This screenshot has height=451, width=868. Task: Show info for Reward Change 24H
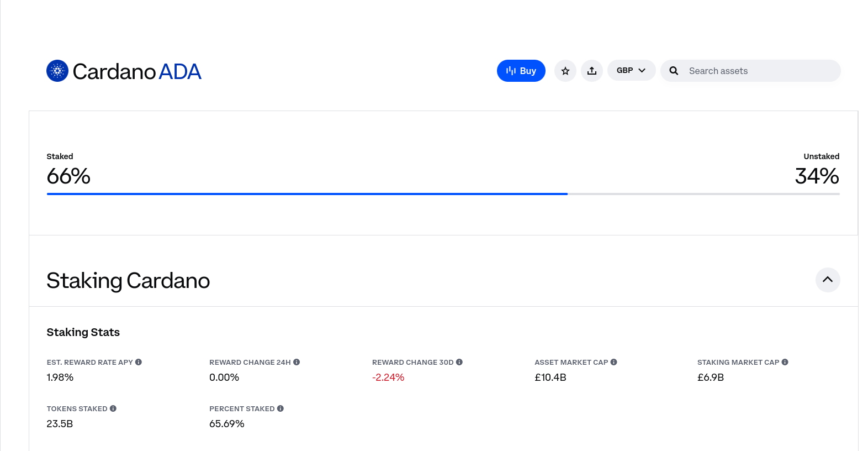click(x=297, y=362)
